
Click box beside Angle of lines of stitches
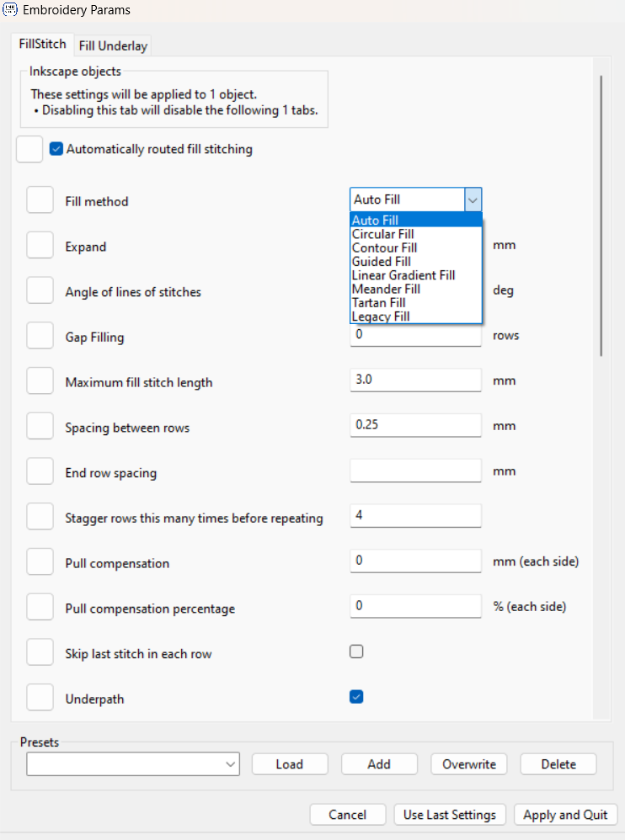pos(40,290)
